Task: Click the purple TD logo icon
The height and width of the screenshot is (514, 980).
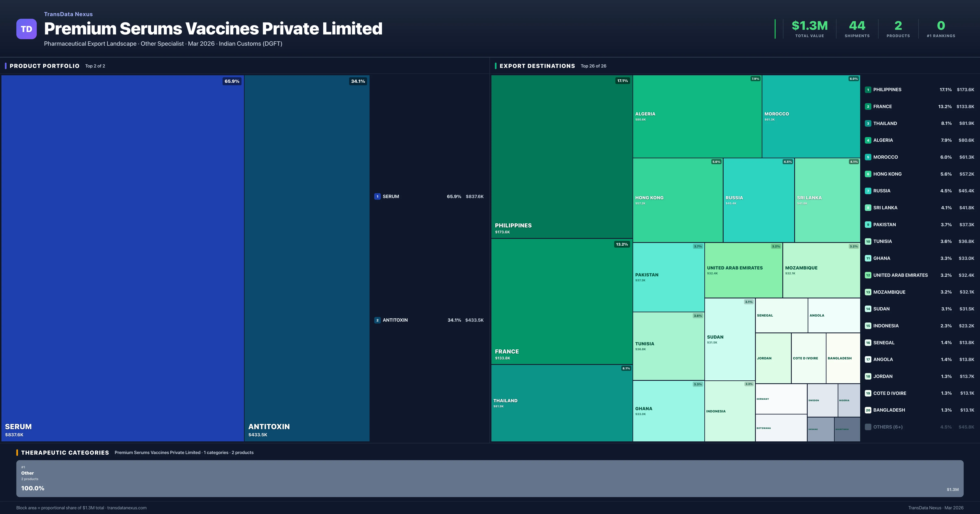Action: coord(26,29)
